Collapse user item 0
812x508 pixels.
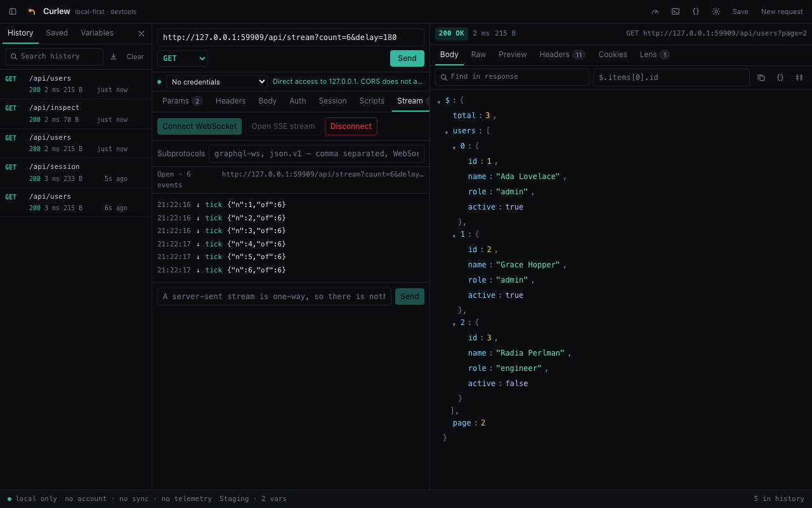454,147
